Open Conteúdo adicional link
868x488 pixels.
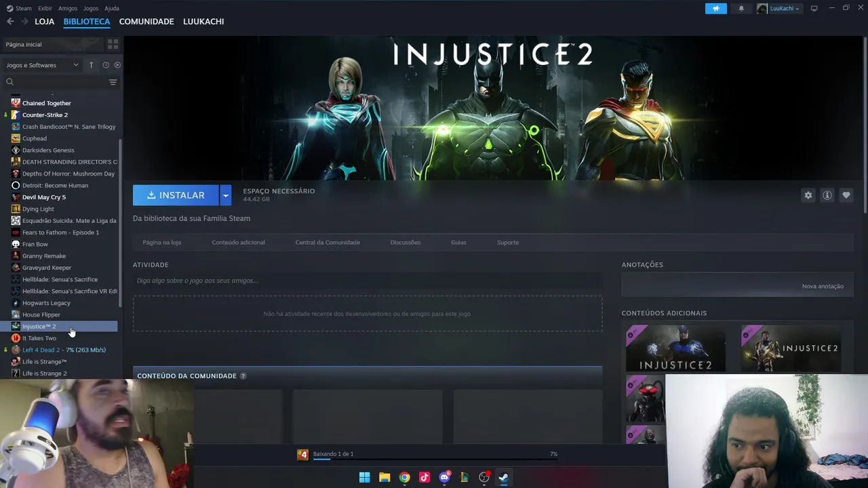238,242
